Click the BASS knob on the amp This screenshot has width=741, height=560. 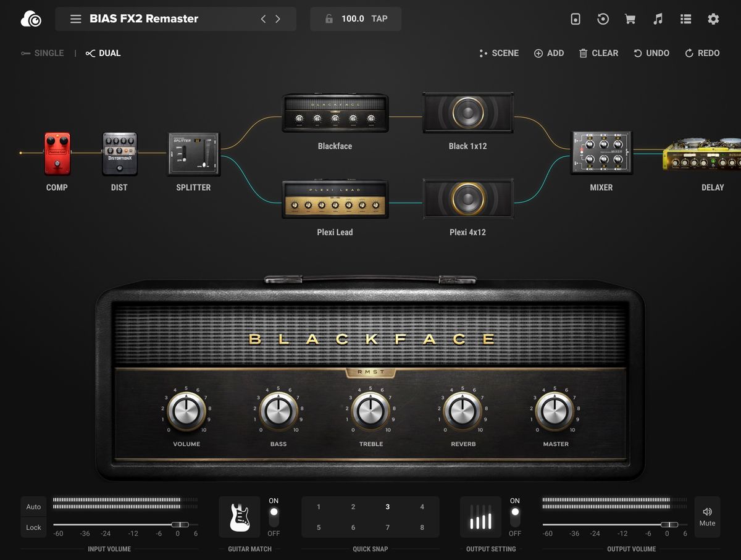pos(278,411)
